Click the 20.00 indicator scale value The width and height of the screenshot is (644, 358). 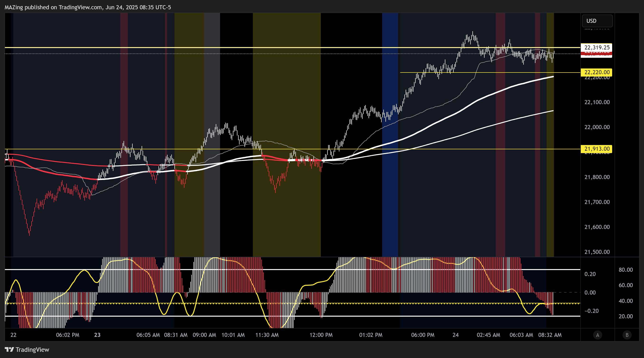[626, 316]
